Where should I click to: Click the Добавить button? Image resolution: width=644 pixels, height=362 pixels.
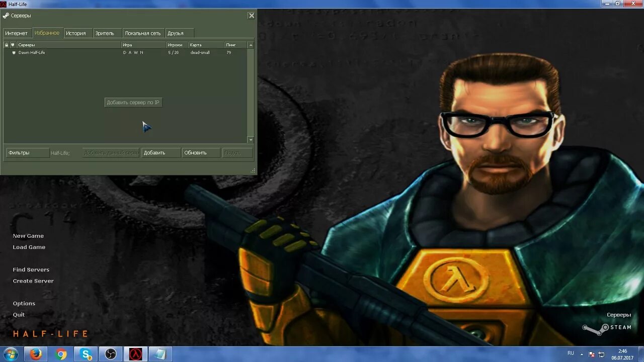(x=160, y=153)
